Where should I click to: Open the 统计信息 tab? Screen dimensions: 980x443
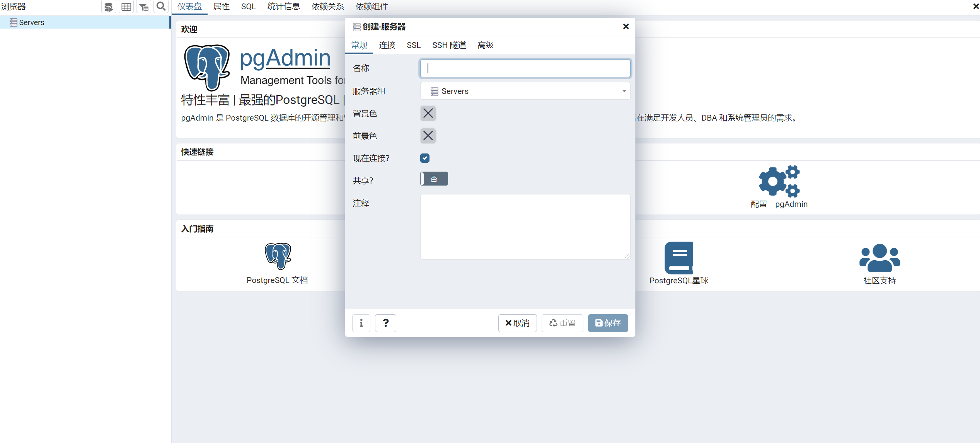pos(283,6)
